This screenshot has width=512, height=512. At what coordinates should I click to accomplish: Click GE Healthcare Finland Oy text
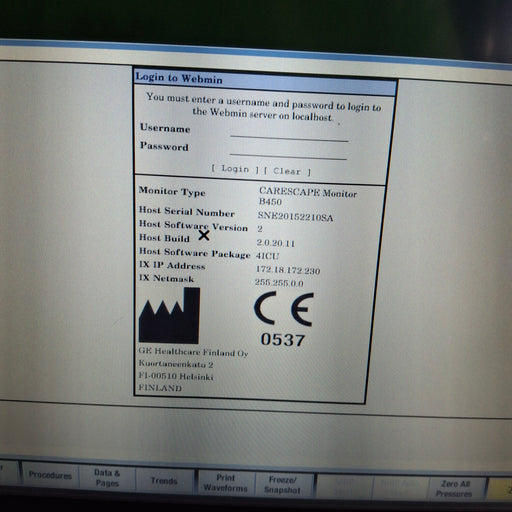(193, 352)
